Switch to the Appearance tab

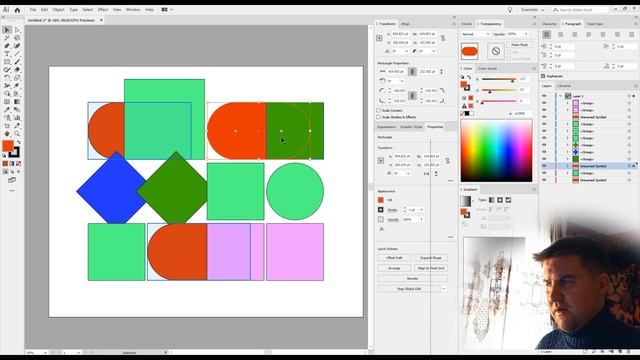coord(387,127)
